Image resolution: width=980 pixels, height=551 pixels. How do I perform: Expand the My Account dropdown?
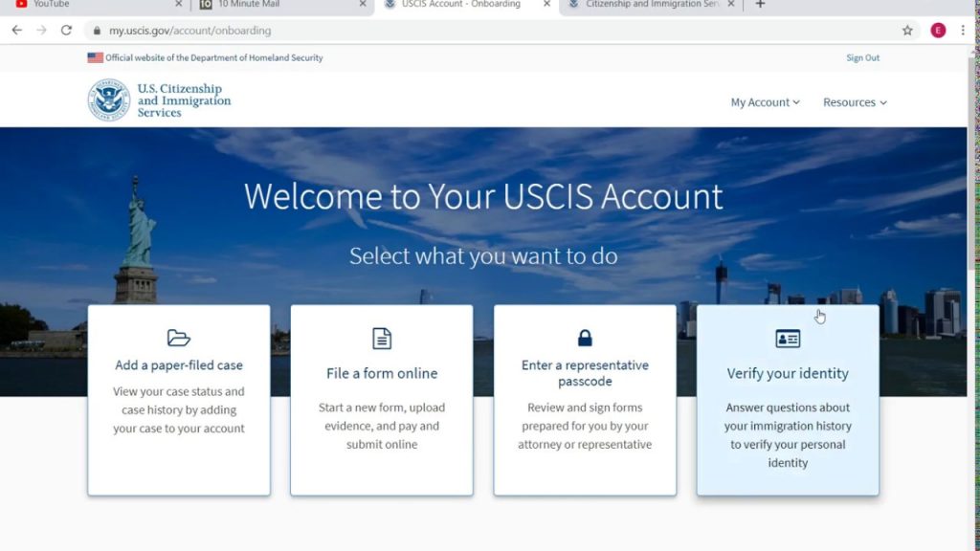tap(764, 101)
